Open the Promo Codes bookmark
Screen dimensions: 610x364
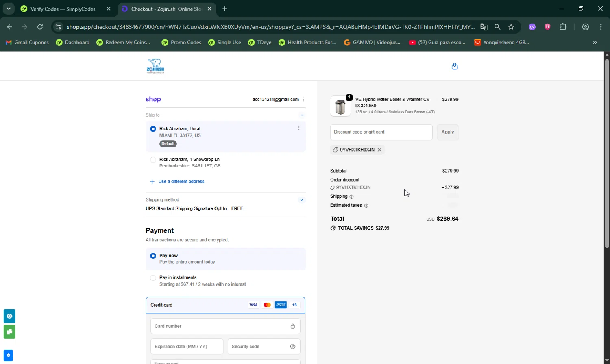[181, 42]
